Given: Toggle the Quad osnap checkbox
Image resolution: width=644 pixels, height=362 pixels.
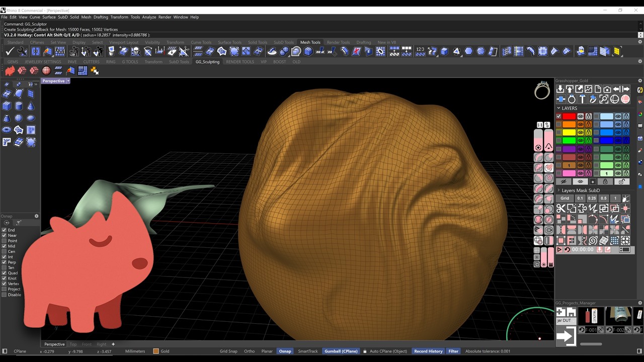Looking at the screenshot, I should coord(4,273).
